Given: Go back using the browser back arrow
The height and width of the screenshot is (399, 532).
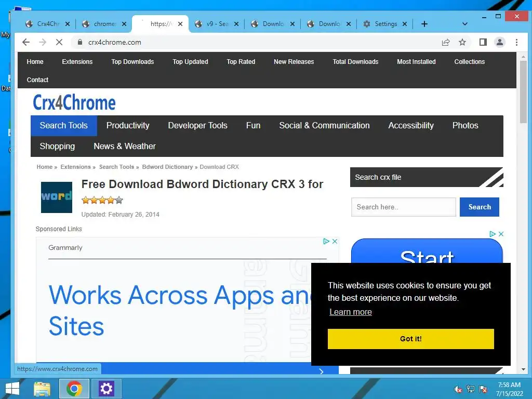Looking at the screenshot, I should (x=26, y=42).
